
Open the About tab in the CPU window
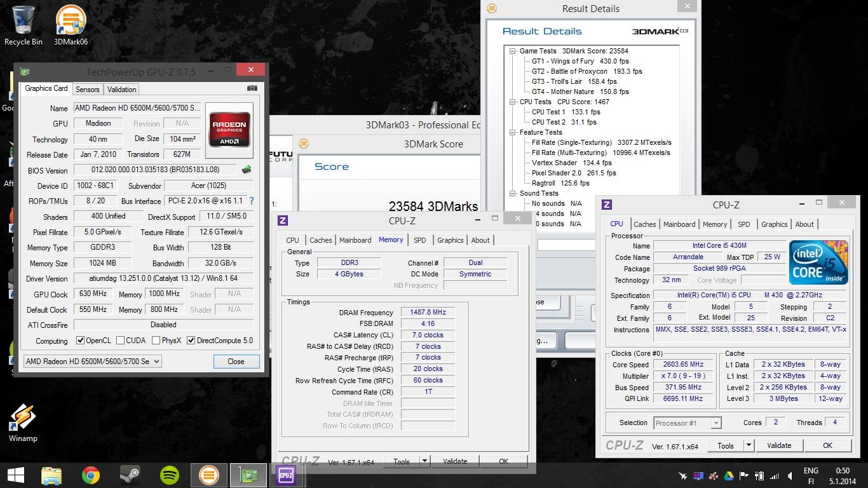pyautogui.click(x=804, y=224)
